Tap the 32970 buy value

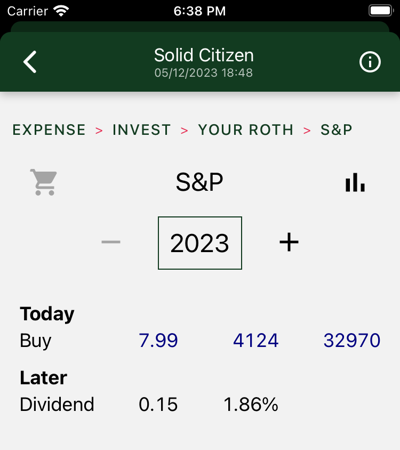[352, 340]
